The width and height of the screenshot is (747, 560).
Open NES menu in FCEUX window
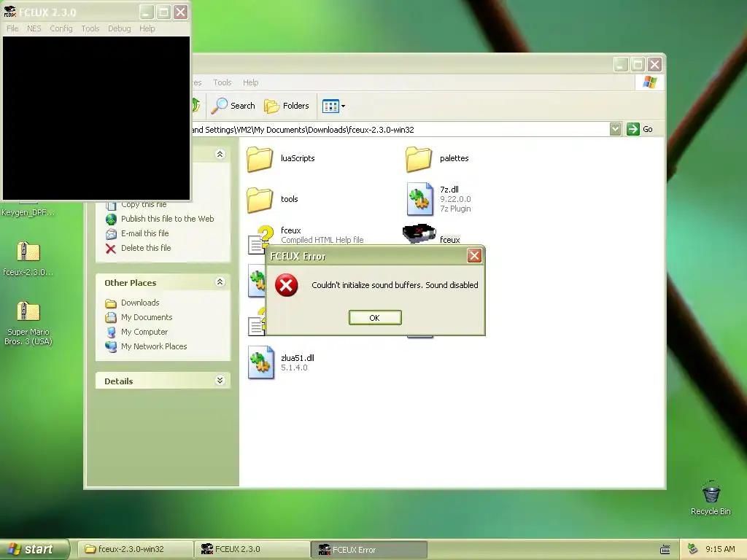pos(34,28)
